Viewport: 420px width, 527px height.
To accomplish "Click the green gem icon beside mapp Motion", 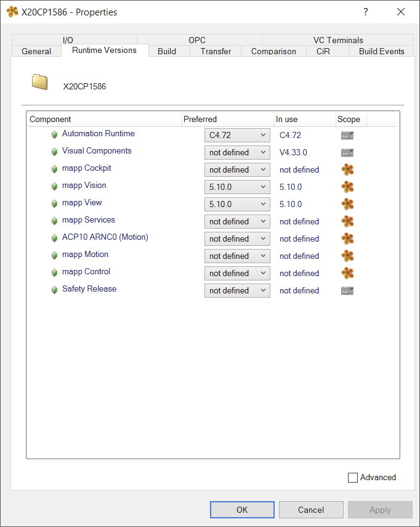I will coord(54,255).
